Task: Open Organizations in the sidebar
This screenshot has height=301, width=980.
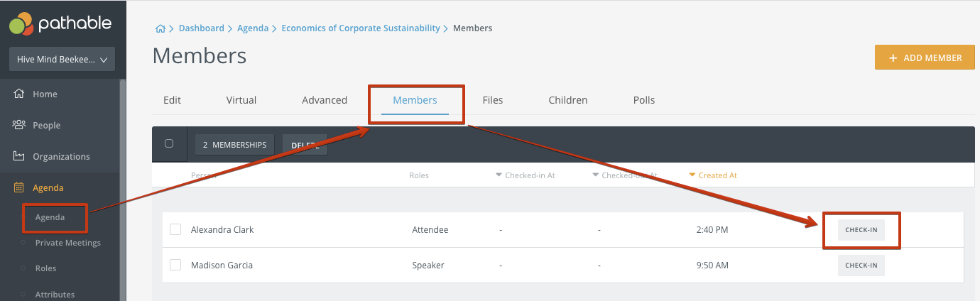Action: (x=61, y=156)
